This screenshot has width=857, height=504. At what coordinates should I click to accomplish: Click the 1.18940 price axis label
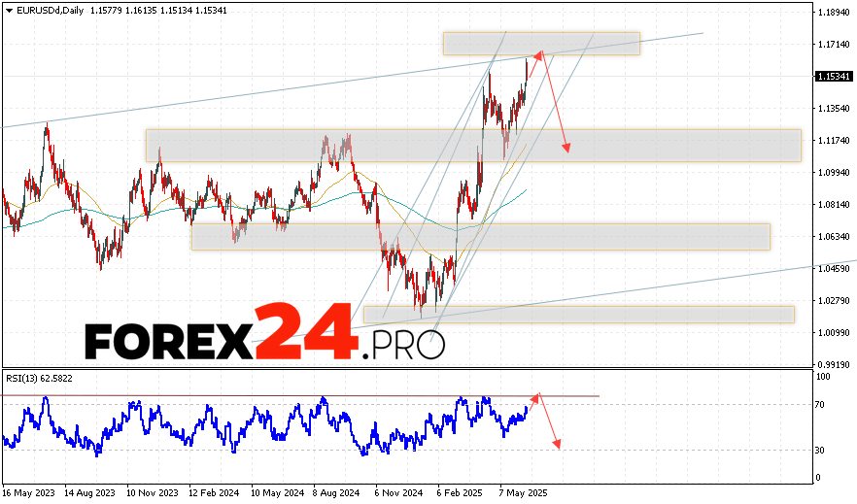click(x=835, y=13)
